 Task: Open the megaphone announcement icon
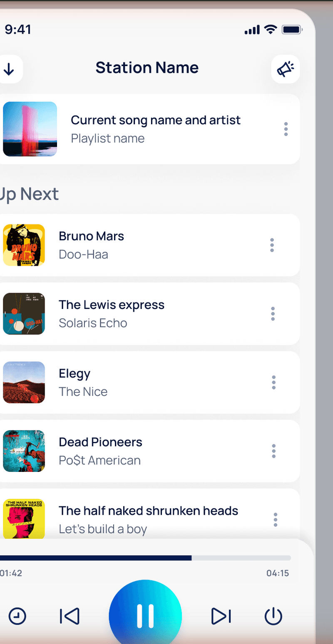(286, 69)
